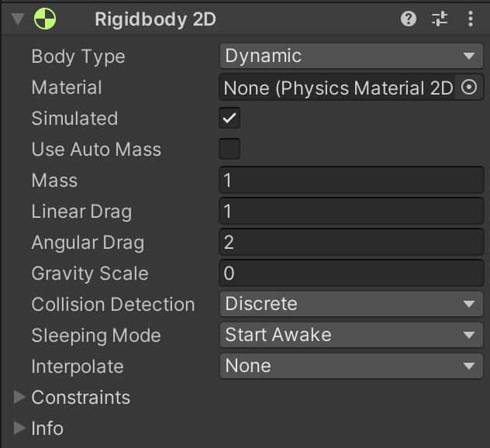Screen dimensions: 490x448
Task: Open the Interpolate dropdown
Action: [x=351, y=367]
